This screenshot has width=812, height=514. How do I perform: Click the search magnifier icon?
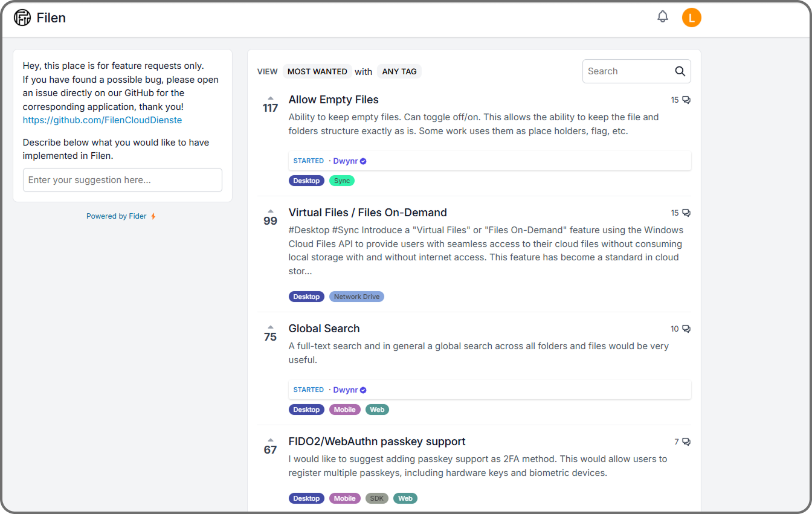pos(680,71)
